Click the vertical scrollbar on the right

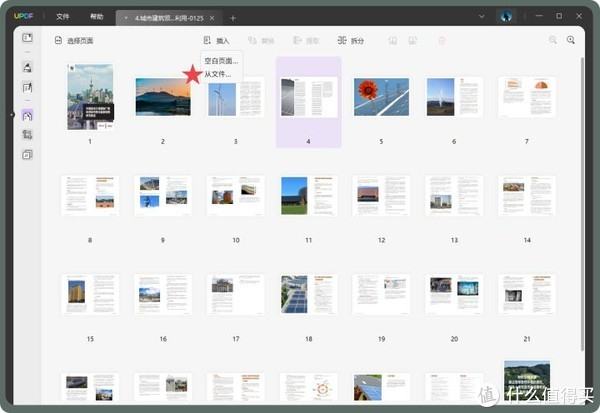coord(582,203)
